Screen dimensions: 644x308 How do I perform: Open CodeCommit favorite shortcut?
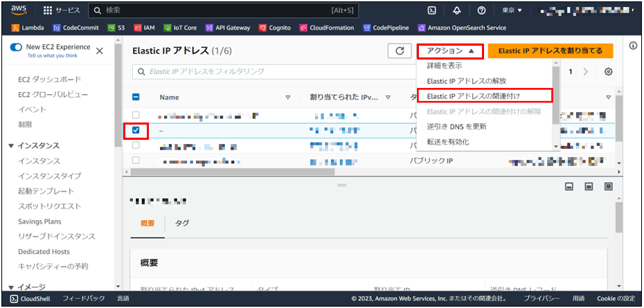pyautogui.click(x=76, y=28)
